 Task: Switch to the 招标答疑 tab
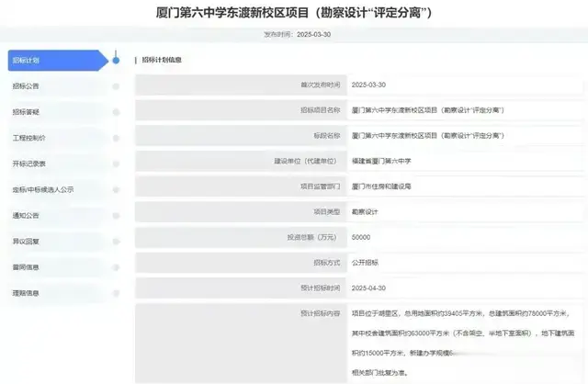click(58, 112)
